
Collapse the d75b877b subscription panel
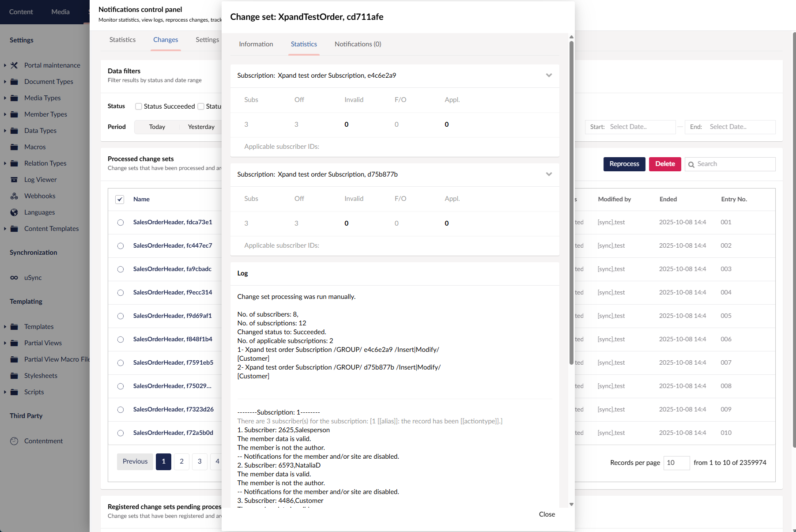(x=549, y=174)
